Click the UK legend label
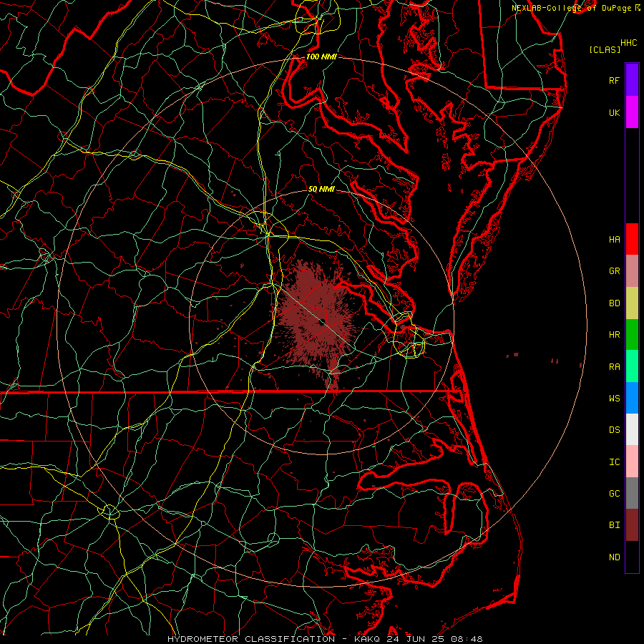Screen dimensions: 644x644 tap(614, 112)
